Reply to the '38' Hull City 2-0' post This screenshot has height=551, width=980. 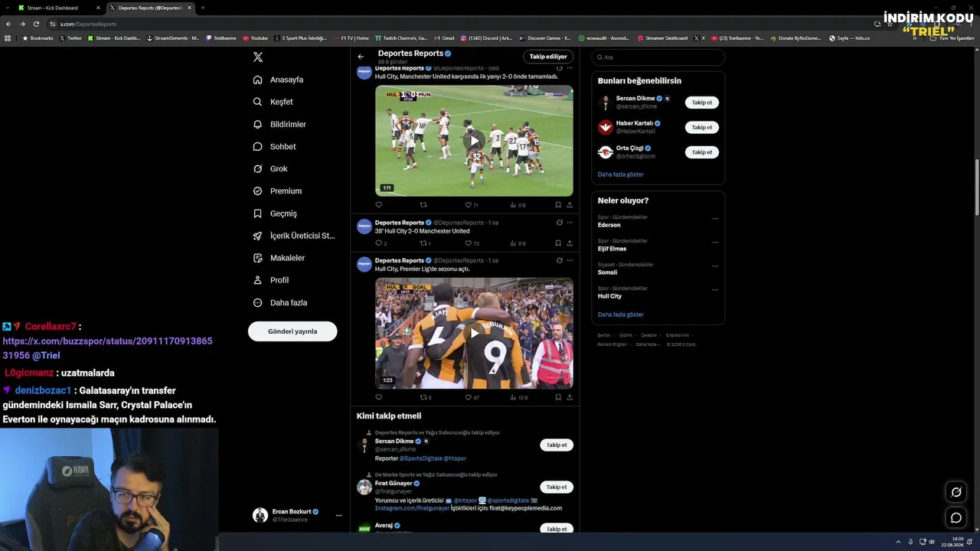click(x=378, y=243)
